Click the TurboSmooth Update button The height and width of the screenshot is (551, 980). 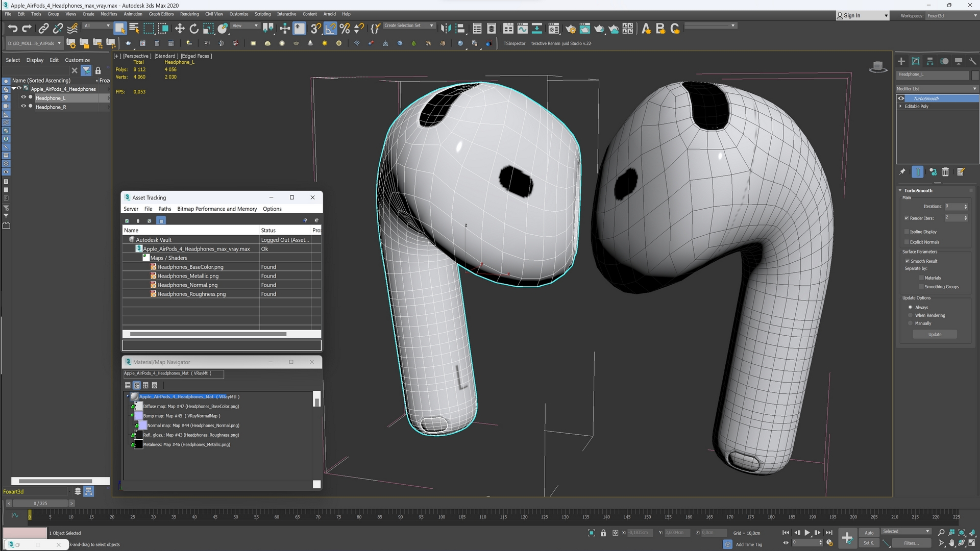pos(935,335)
